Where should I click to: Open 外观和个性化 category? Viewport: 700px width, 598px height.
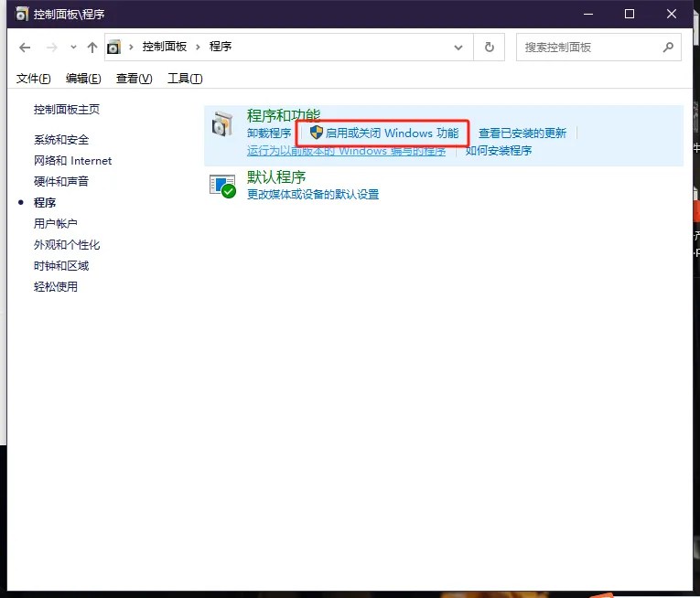[x=67, y=244]
